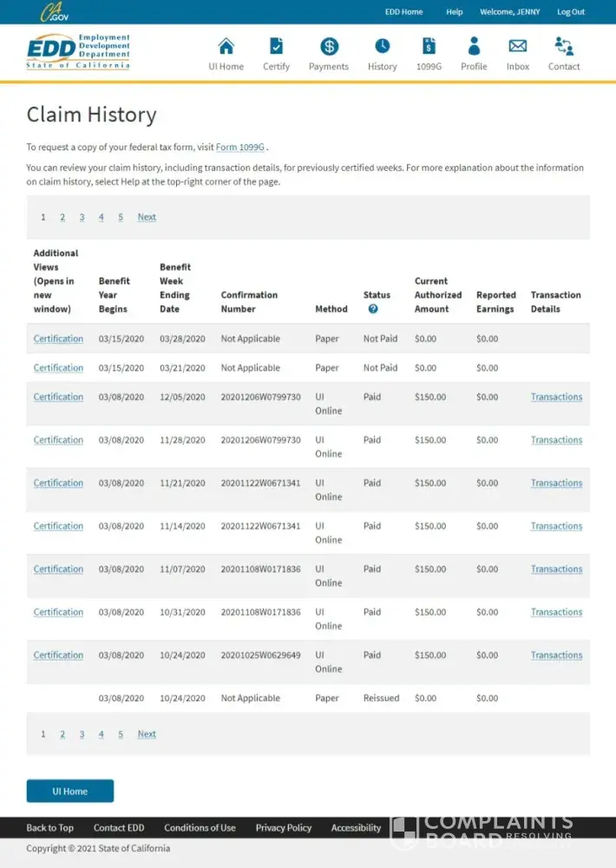Open the Form 1099G link

click(x=240, y=148)
